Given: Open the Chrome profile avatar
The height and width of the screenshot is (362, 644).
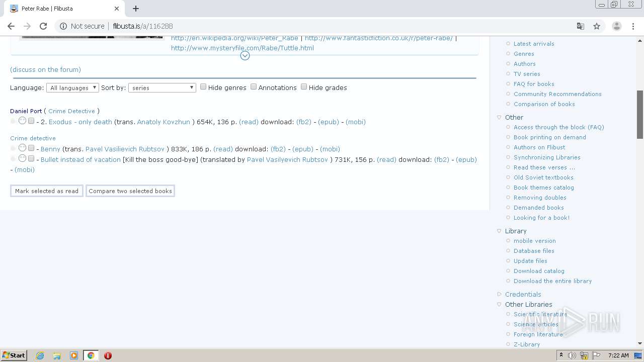Looking at the screenshot, I should [616, 26].
